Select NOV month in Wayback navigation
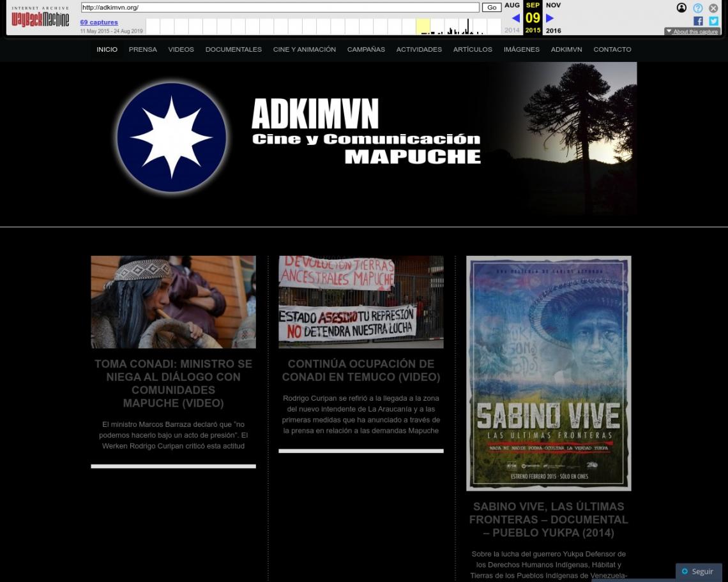Viewport: 728px width, 582px height. click(553, 5)
